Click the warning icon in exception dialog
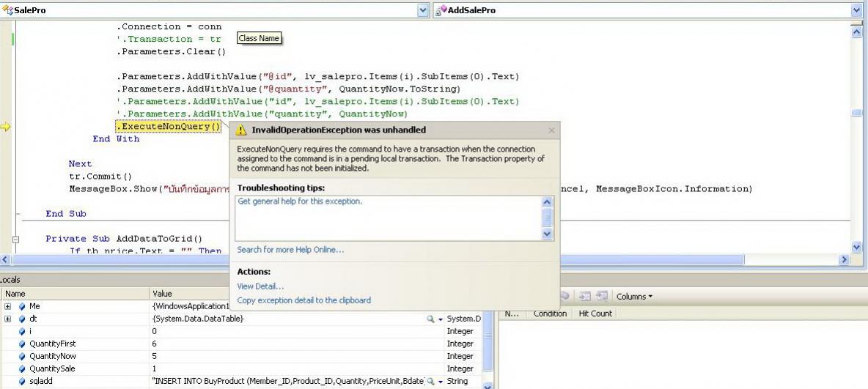 pyautogui.click(x=240, y=130)
